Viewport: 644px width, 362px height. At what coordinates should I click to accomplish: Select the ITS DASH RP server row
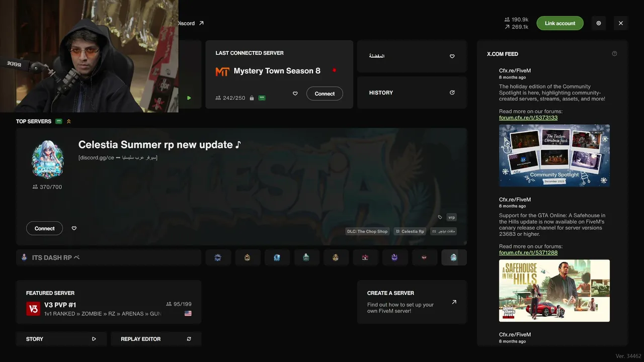(x=109, y=257)
